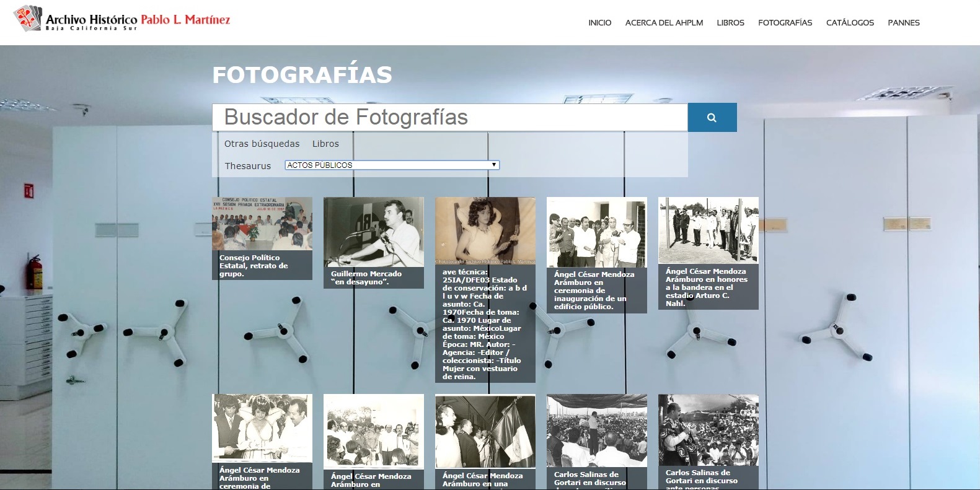View the Mujer con vestuario de reina photo
This screenshot has height=490, width=980.
pos(485,231)
